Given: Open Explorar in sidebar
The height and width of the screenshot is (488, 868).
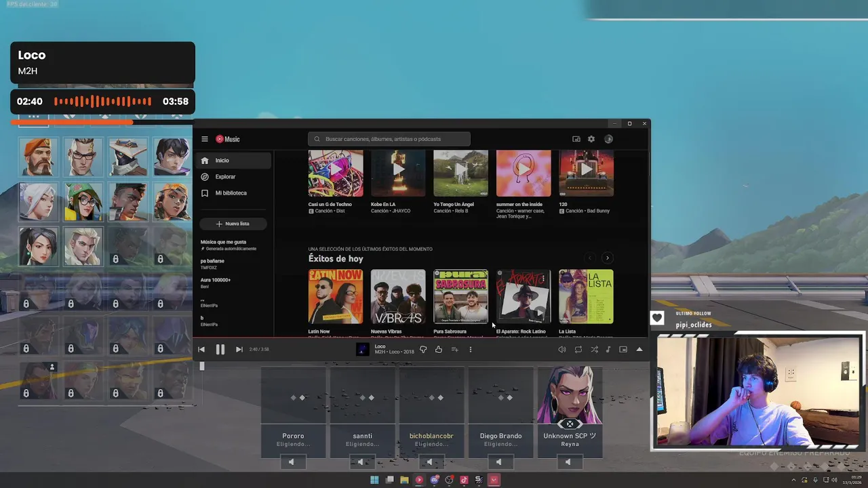Looking at the screenshot, I should click(233, 177).
